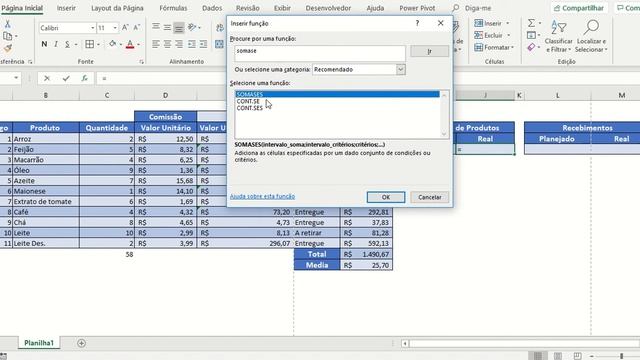This screenshot has height=360, width=640.
Task: Select the Planilha1 sheet tab
Action: tap(39, 343)
